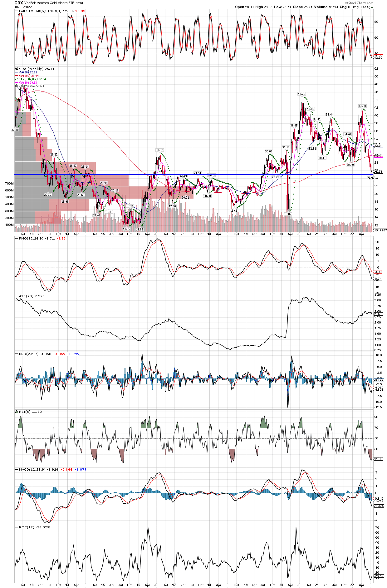387x588 pixels.
Task: Click the 44.76 peak price label
Action: point(301,94)
